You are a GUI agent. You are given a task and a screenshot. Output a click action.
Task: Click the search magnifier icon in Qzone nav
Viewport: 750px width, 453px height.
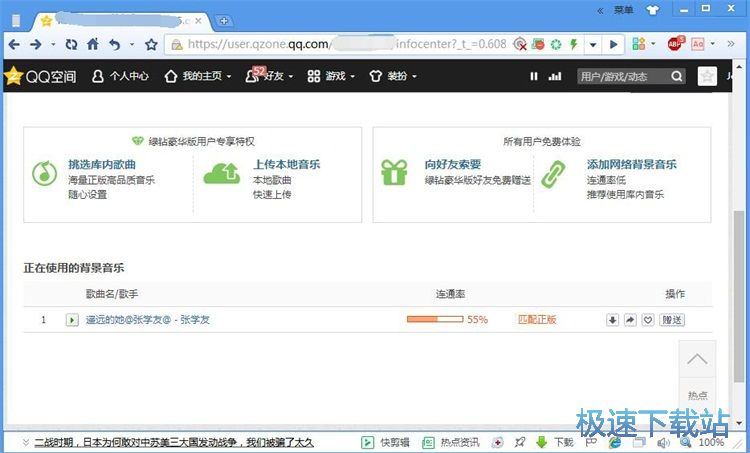676,76
